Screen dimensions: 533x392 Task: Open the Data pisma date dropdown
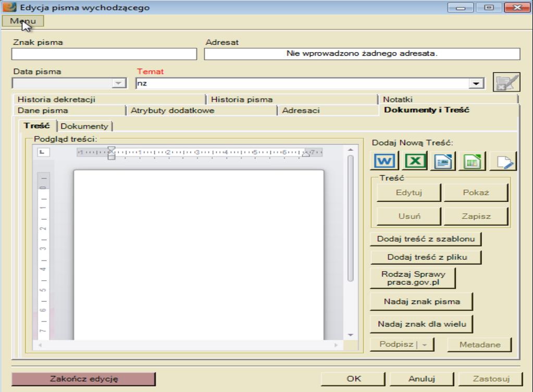tap(119, 83)
